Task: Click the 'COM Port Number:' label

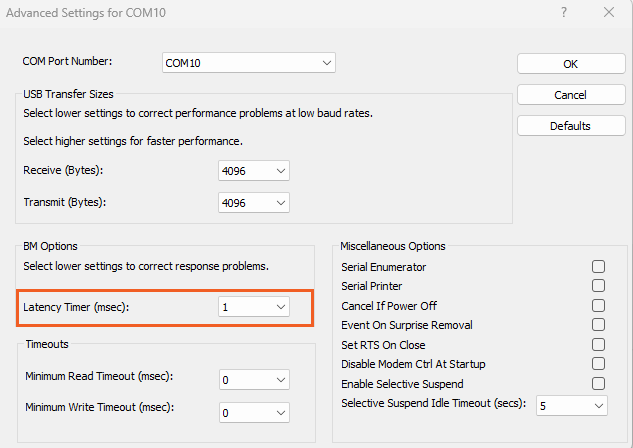Action: [67, 61]
